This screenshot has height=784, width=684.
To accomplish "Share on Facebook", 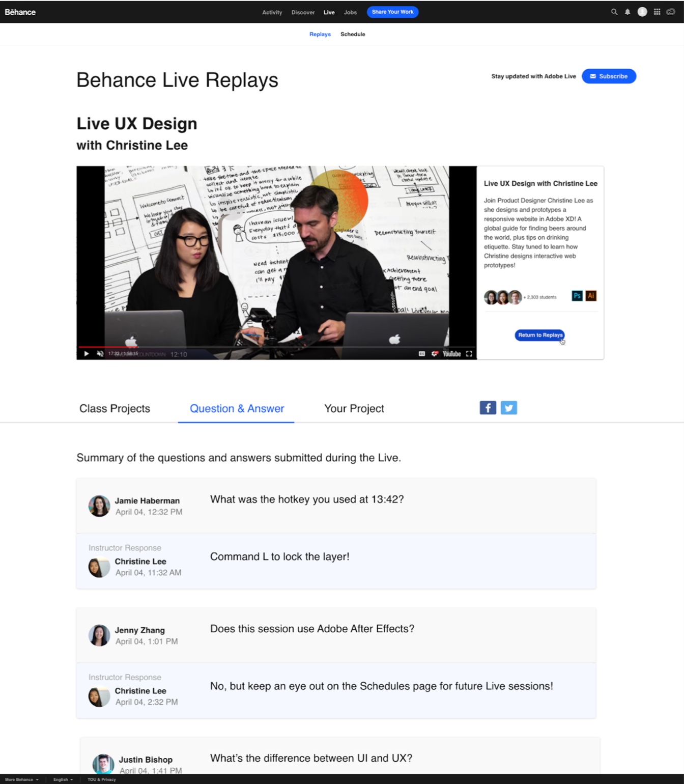I will click(x=488, y=408).
